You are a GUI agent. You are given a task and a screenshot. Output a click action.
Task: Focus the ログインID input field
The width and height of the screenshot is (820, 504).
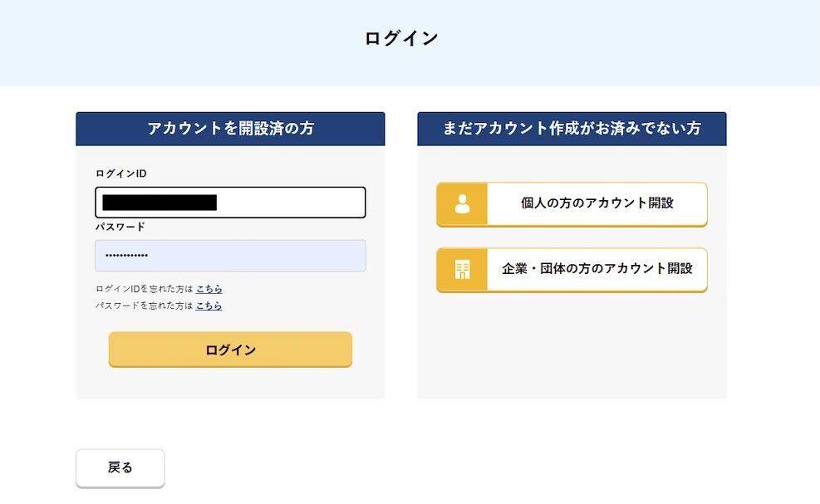[291, 203]
